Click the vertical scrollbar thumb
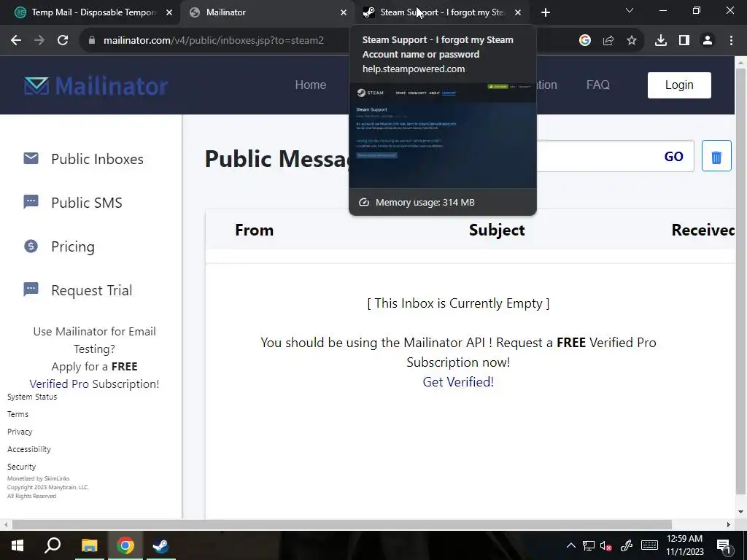Screen dimensions: 747x560 tap(740, 281)
